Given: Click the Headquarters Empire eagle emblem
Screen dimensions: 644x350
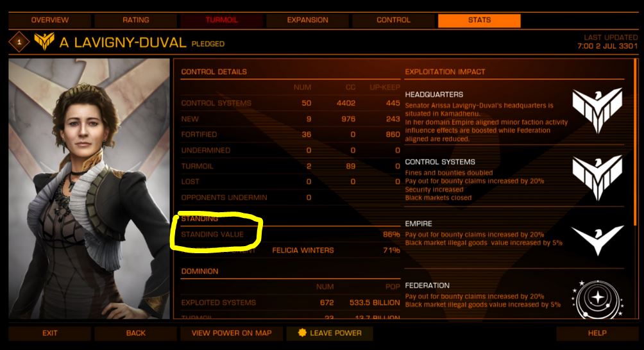Looking at the screenshot, I should pyautogui.click(x=598, y=110).
